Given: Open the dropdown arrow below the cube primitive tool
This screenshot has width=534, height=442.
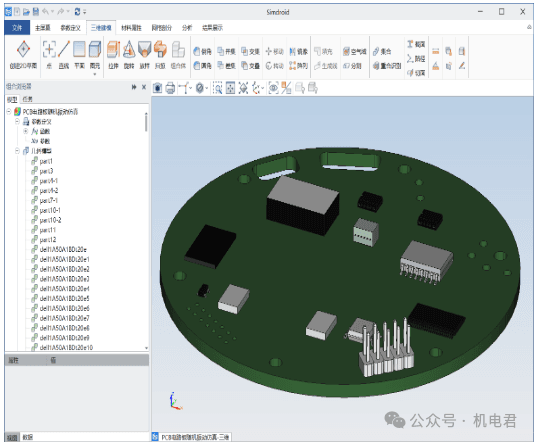Looking at the screenshot, I should coord(95,74).
